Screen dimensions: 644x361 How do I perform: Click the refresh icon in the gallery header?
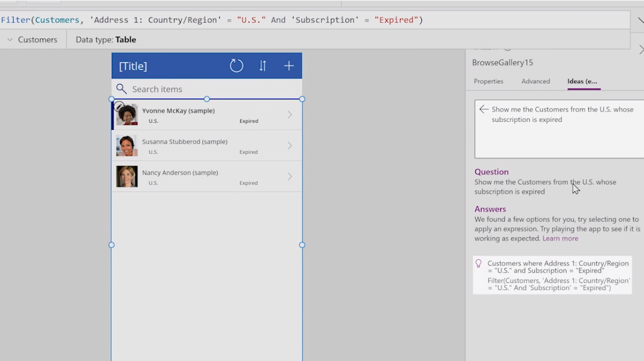[x=236, y=65]
